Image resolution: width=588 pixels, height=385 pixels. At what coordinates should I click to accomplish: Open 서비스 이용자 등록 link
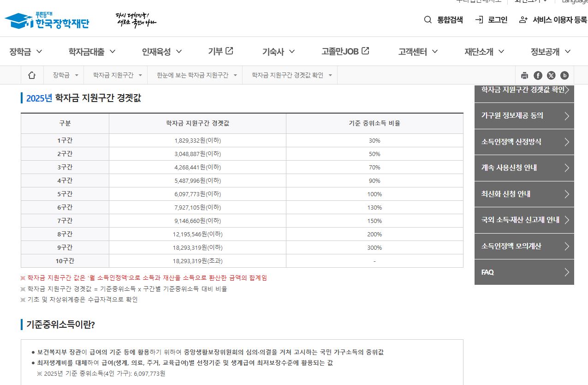tap(553, 20)
